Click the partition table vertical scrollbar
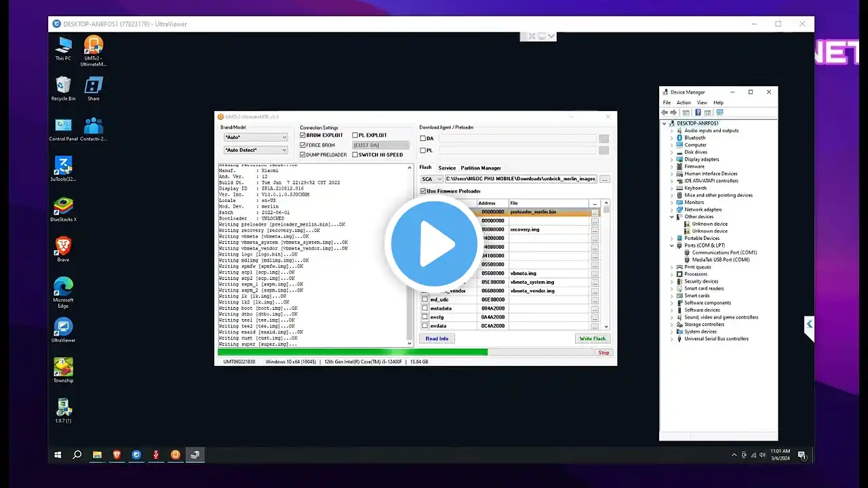Viewport: 868px width, 488px height. pos(606,264)
